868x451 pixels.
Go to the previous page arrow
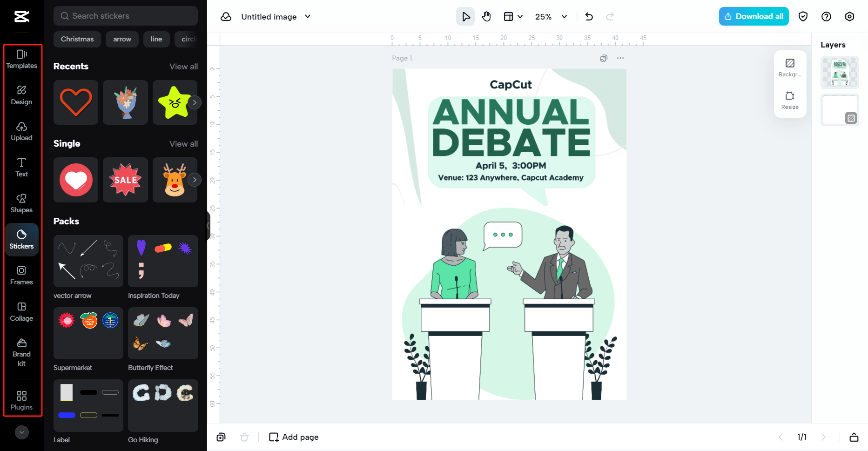point(781,437)
